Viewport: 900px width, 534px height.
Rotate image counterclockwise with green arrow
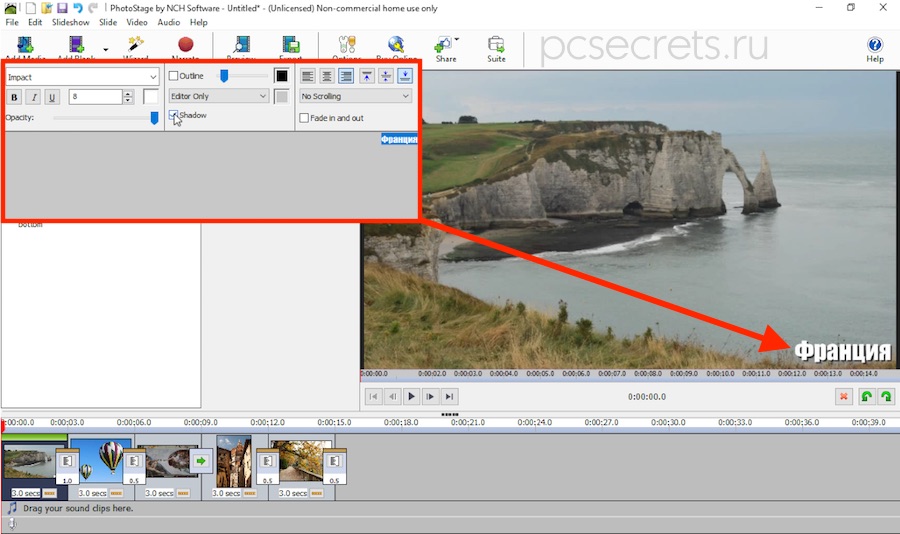(867, 396)
